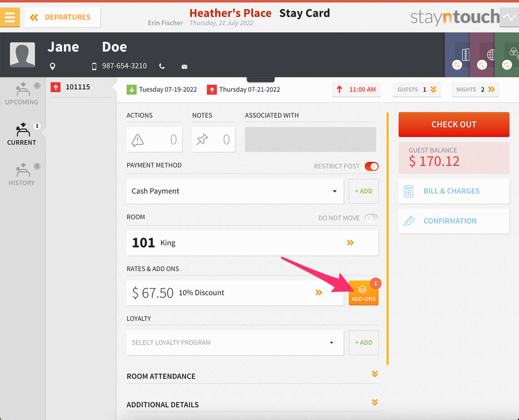The image size is (519, 420).
Task: Click the red departure arrow before Thursday 07-21-2022
Action: point(212,90)
